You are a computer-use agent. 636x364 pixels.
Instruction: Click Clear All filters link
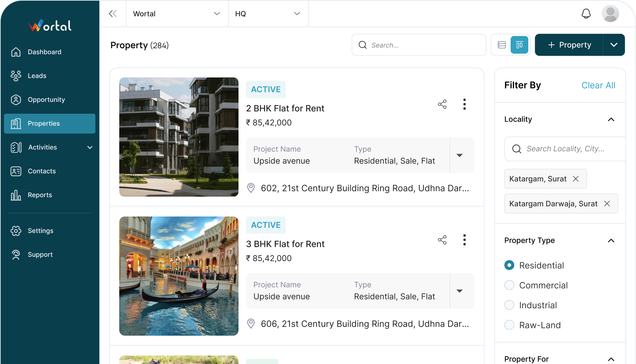click(x=598, y=85)
